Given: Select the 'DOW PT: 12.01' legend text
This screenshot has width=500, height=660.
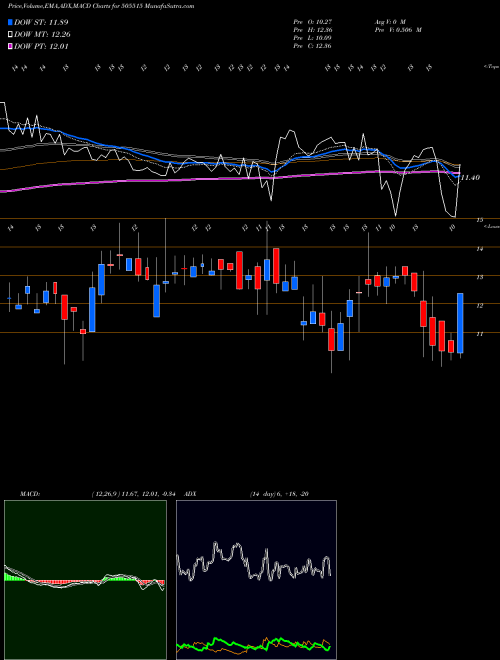Looking at the screenshot, I should pyautogui.click(x=41, y=46).
